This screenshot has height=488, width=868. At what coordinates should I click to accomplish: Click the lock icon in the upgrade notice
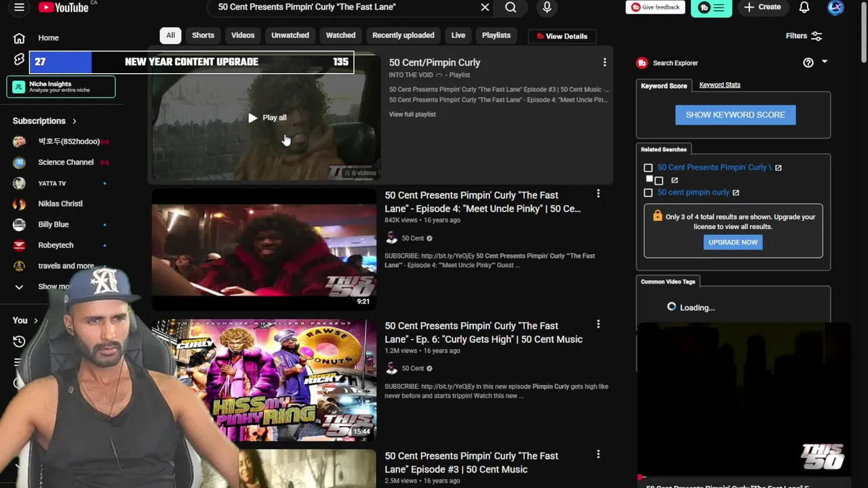pos(657,216)
